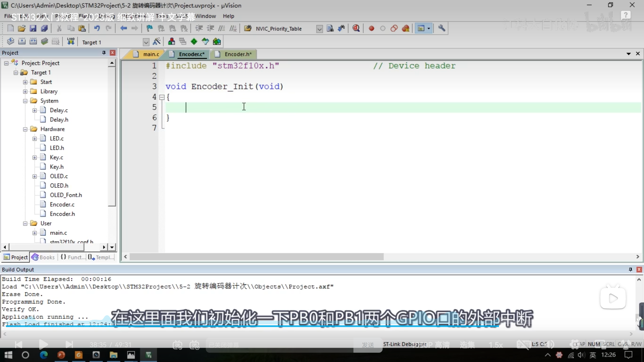Collapse the Hardware folder

coord(25,129)
